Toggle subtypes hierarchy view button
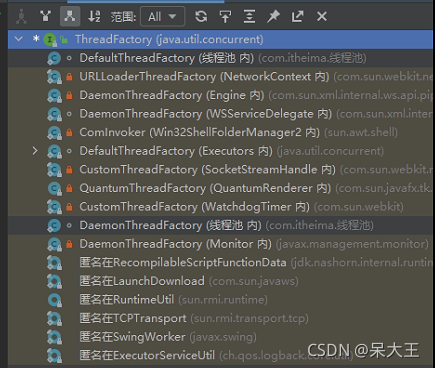The height and width of the screenshot is (368, 435). click(x=70, y=16)
